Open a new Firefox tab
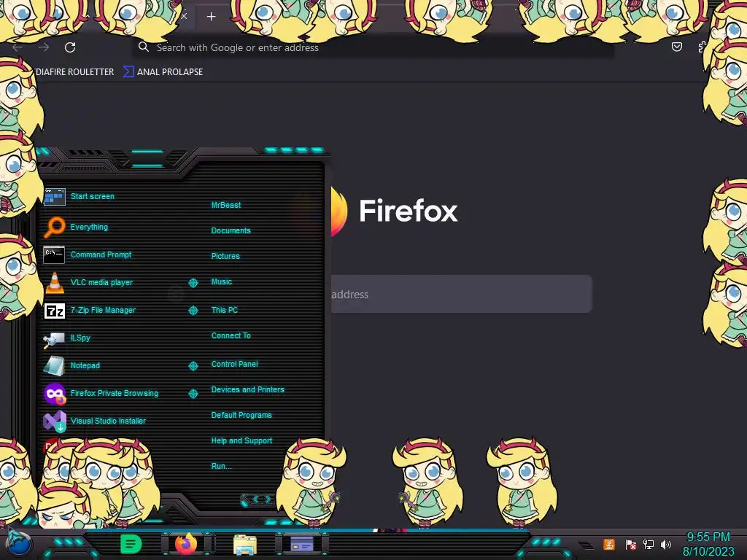This screenshot has height=560, width=747. click(211, 17)
